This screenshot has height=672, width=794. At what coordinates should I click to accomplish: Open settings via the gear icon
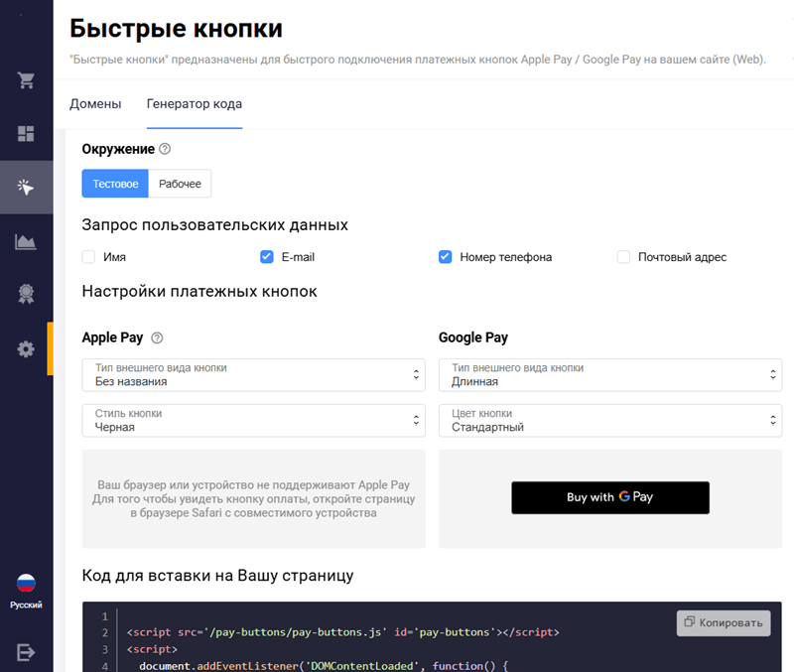pyautogui.click(x=26, y=348)
